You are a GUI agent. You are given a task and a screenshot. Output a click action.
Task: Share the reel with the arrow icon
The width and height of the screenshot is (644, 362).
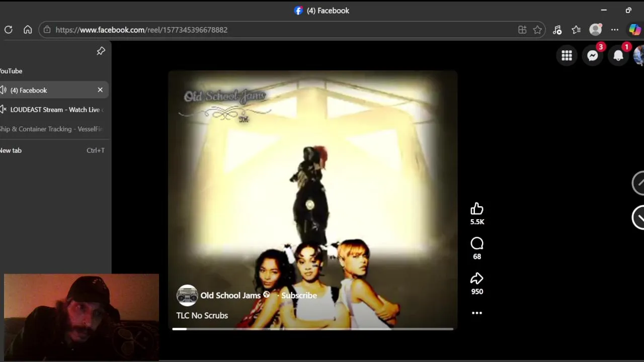click(477, 279)
